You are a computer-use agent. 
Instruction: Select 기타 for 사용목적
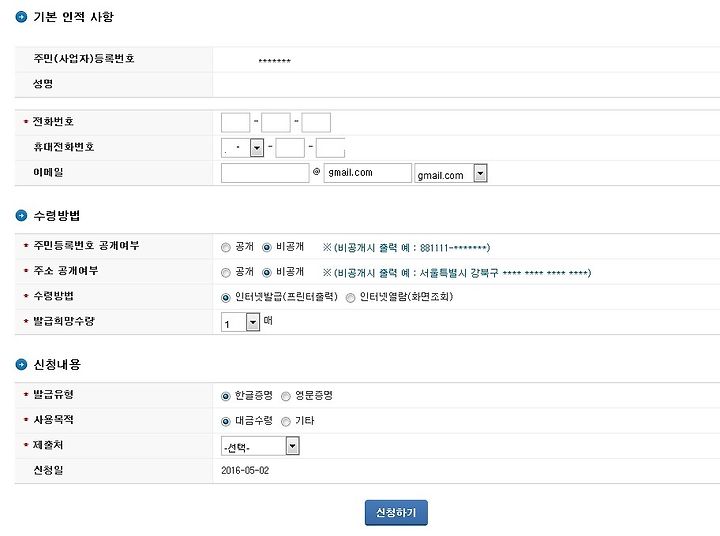286,422
